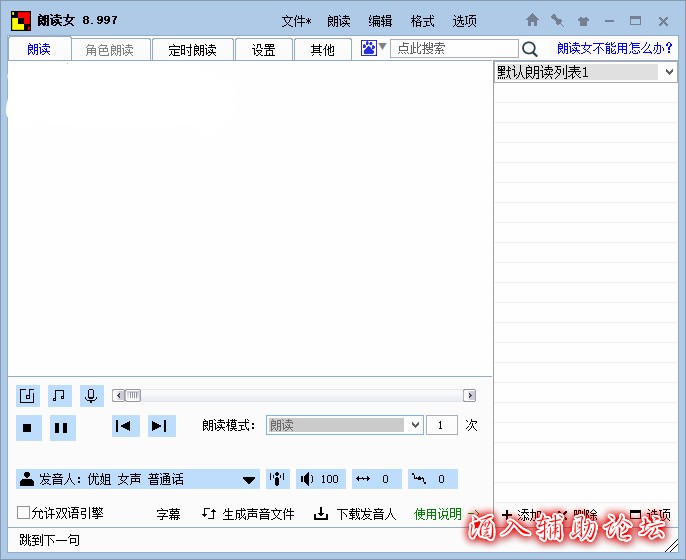Skip to the next sentence

click(x=160, y=426)
